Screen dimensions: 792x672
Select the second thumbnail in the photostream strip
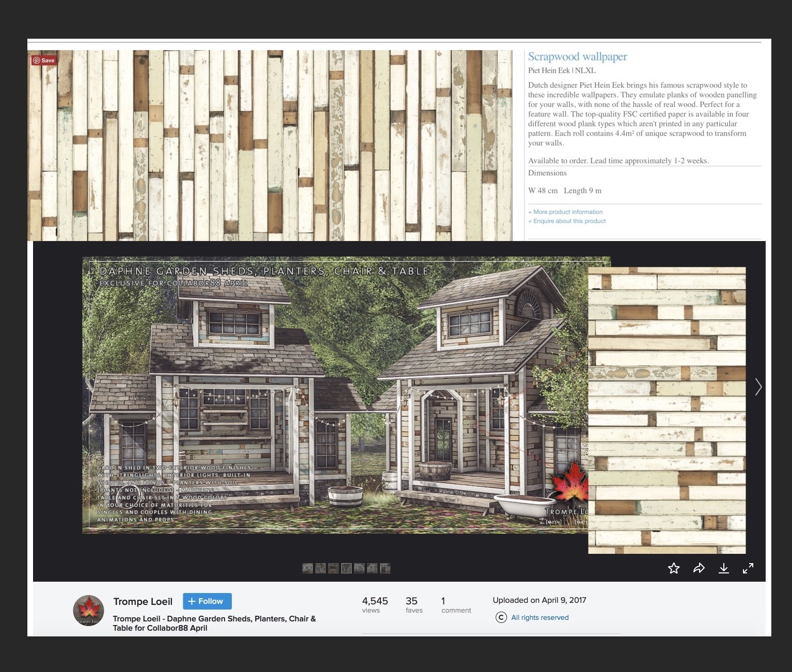coord(321,568)
